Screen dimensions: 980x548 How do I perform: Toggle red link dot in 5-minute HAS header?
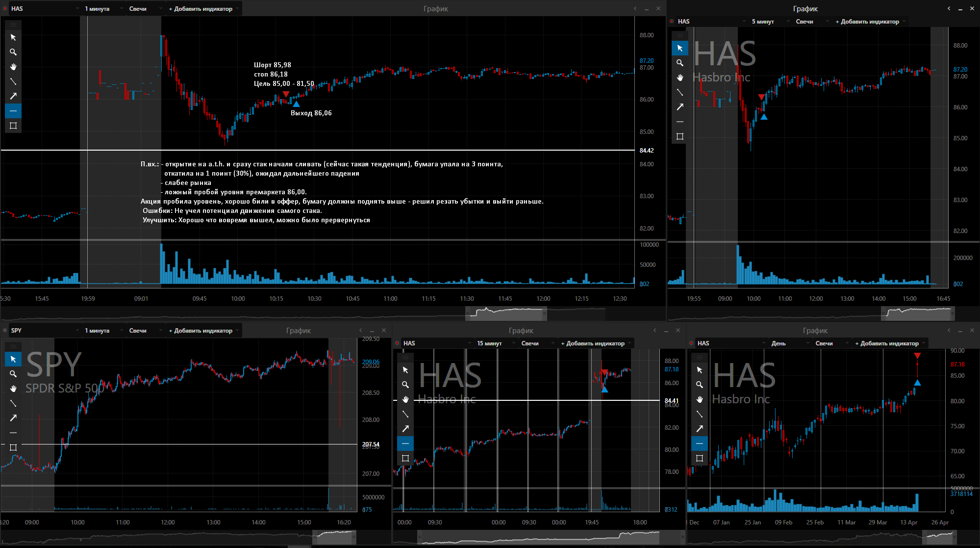(672, 22)
